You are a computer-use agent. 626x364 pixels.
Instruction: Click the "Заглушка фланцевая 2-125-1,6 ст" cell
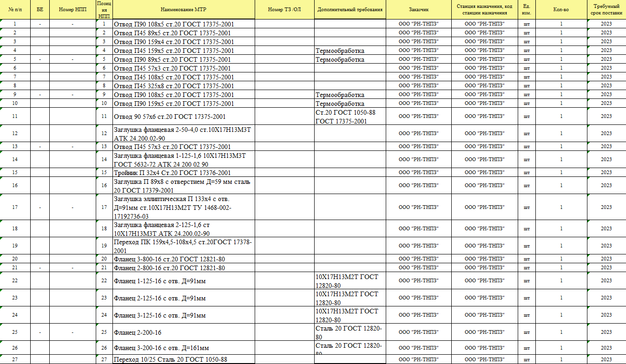click(184, 229)
